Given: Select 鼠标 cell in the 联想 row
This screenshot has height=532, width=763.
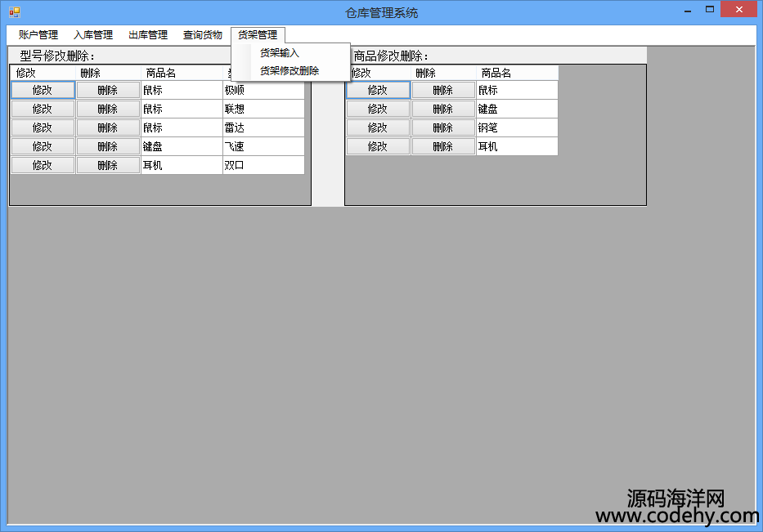Looking at the screenshot, I should click(x=182, y=109).
